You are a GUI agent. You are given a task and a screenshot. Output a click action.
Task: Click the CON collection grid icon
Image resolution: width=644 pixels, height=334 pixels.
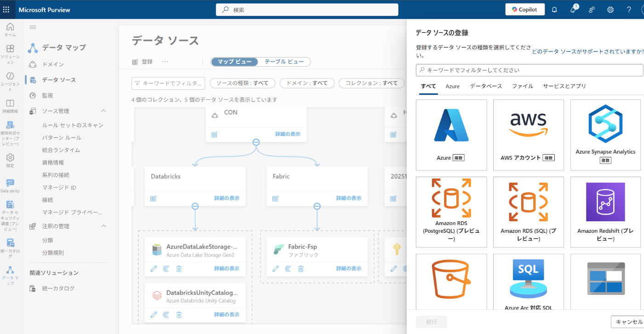point(214,134)
